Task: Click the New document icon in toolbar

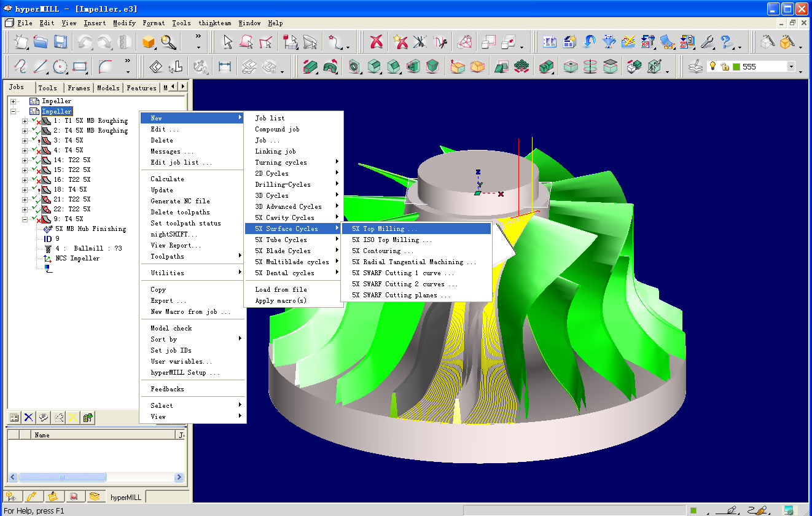Action: pyautogui.click(x=21, y=42)
